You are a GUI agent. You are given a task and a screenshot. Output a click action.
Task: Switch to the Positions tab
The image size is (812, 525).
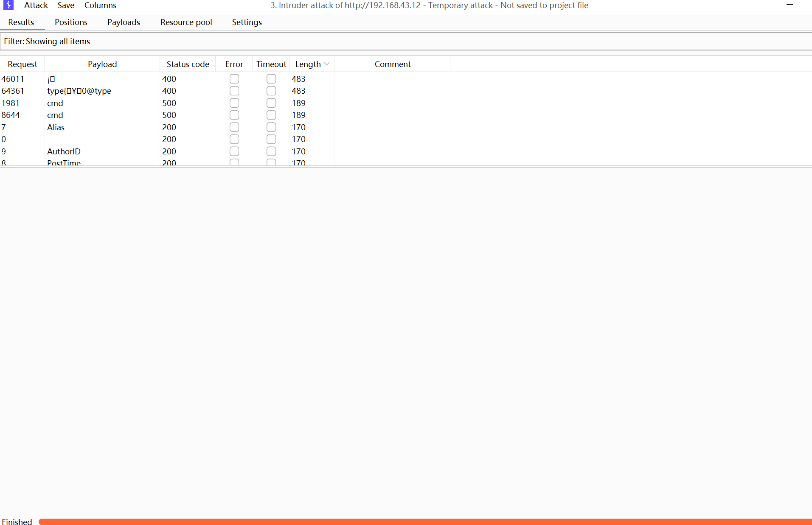coord(71,22)
